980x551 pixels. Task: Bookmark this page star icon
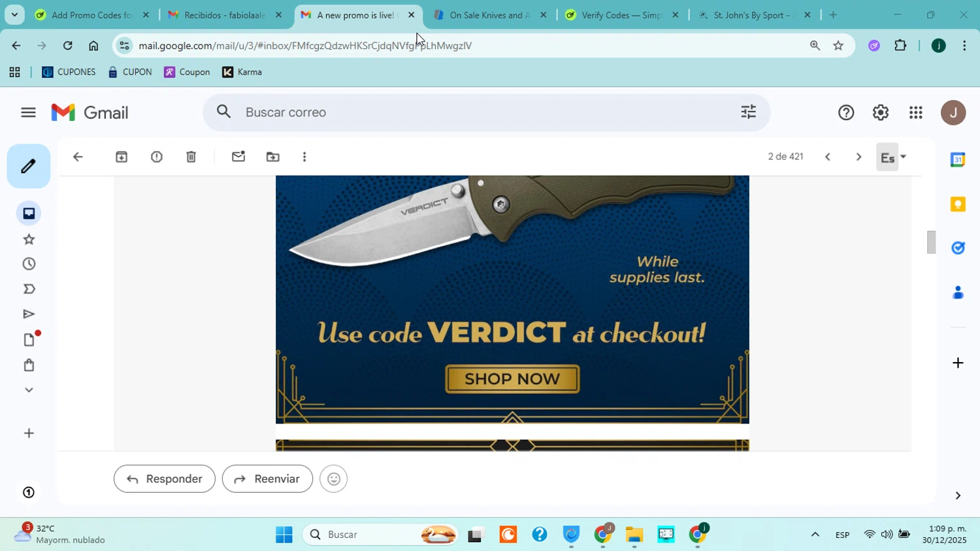[x=838, y=46]
